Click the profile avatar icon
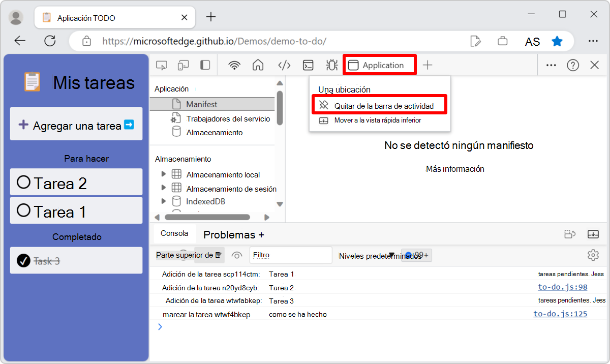The image size is (610, 364). pos(16,17)
